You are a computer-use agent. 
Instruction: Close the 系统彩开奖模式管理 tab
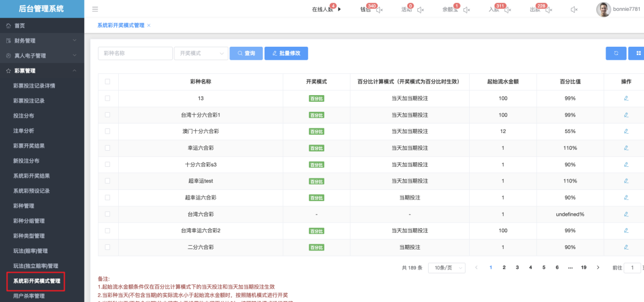149,25
